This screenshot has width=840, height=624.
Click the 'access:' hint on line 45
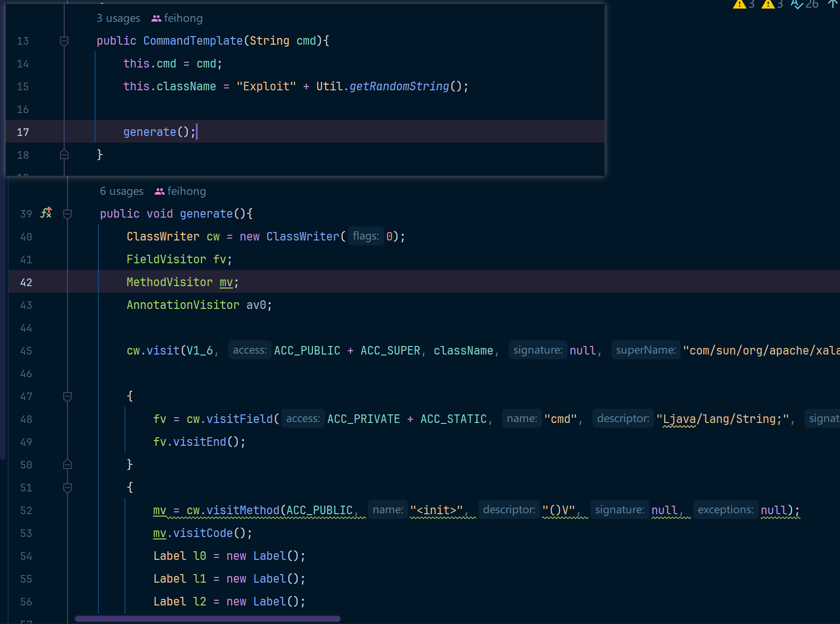(250, 350)
